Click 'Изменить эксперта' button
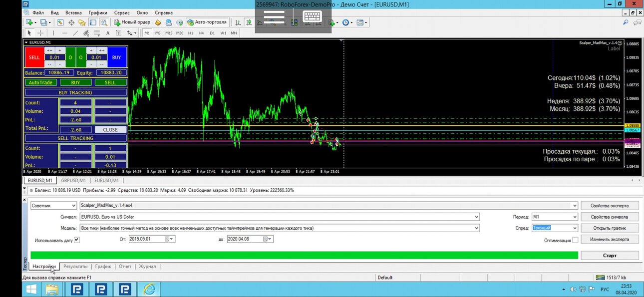This screenshot has width=644, height=297. pos(610,240)
